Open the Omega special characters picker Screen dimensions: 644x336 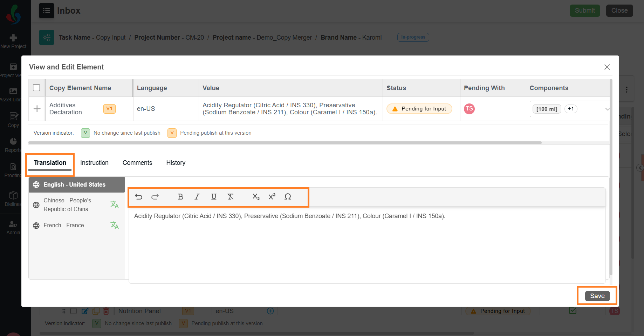coord(288,197)
